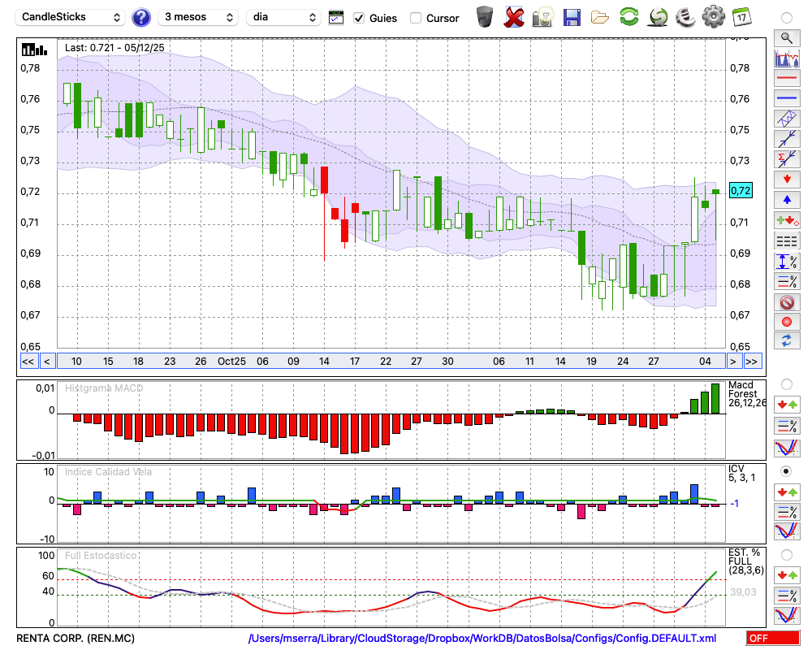Viewport: 812px width, 650px height.
Task: Select the blue zigzag channel tool
Action: [x=787, y=119]
